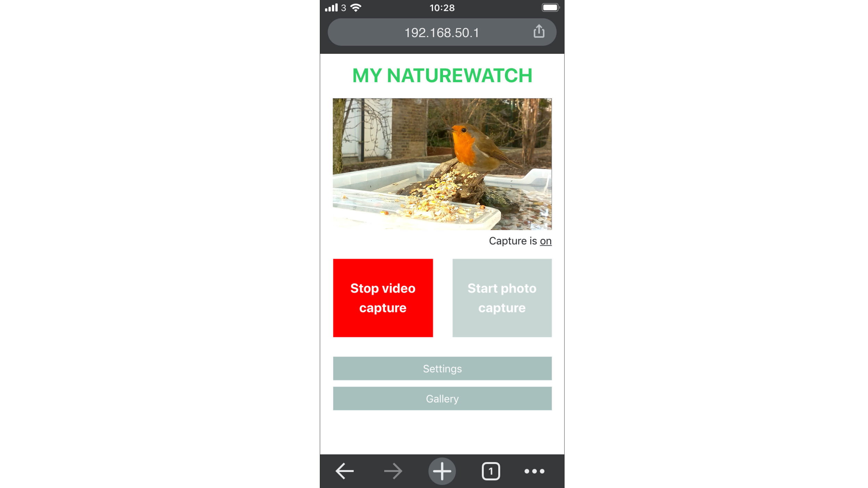Click the Start photo capture button
The image size is (868, 488).
click(501, 298)
